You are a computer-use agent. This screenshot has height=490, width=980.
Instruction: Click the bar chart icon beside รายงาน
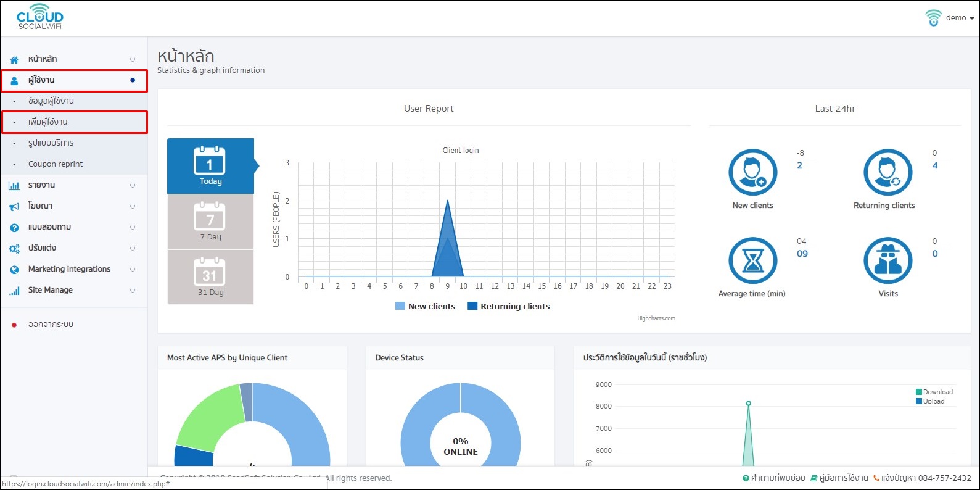[14, 185]
